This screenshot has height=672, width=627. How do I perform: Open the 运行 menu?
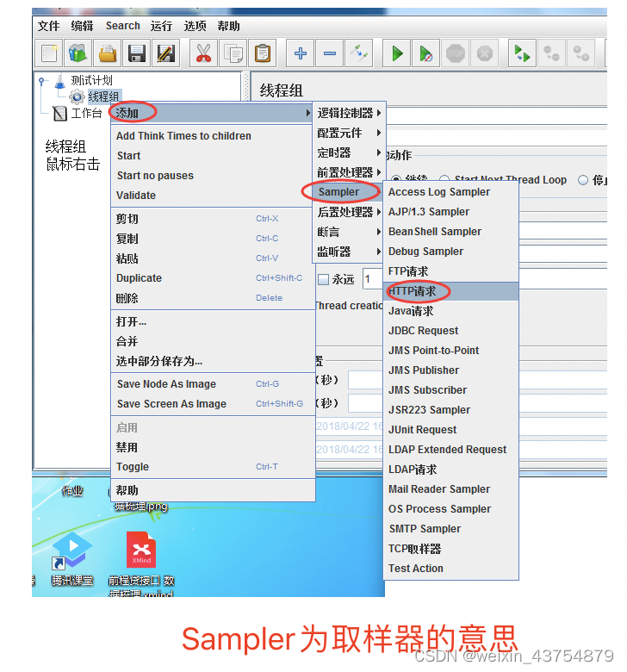161,26
